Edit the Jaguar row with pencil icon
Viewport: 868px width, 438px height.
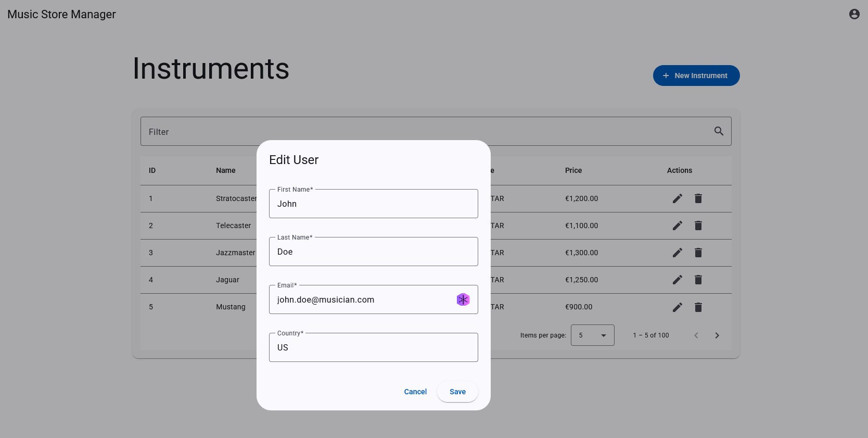point(677,280)
